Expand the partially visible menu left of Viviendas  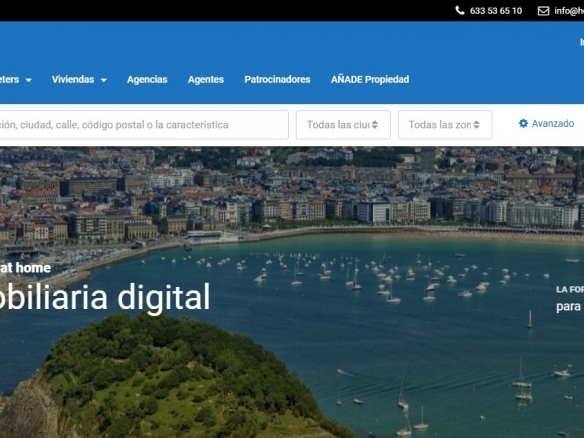[x=16, y=79]
